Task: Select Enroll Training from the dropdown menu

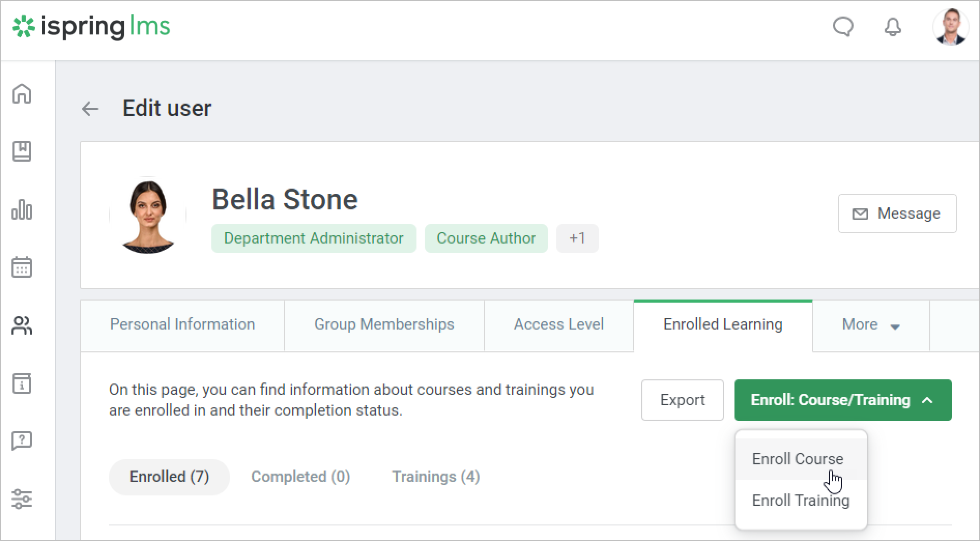Action: click(800, 501)
